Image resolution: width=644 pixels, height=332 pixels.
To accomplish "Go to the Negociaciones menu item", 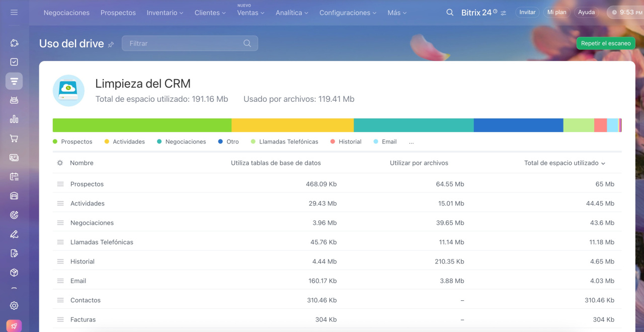I will click(66, 13).
